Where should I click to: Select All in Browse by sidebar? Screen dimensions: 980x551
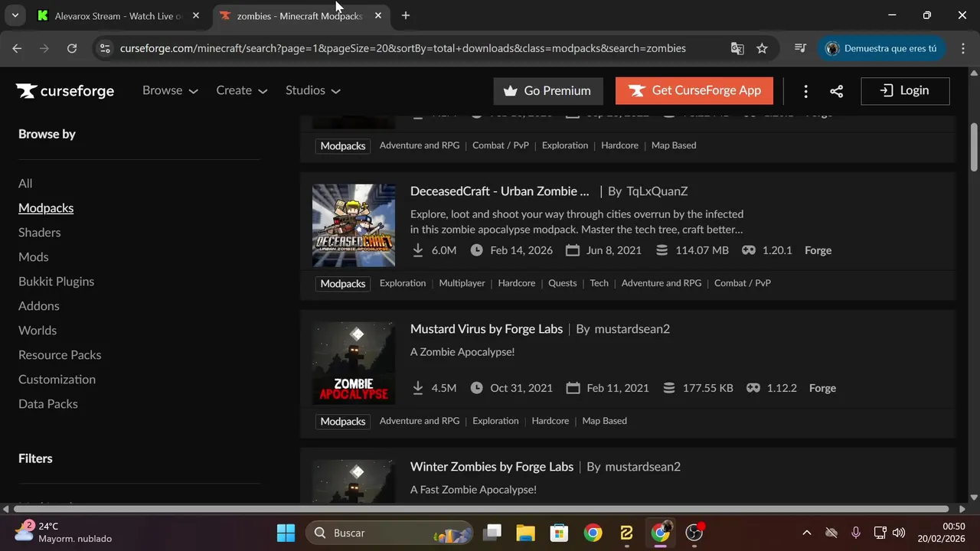[x=25, y=184]
